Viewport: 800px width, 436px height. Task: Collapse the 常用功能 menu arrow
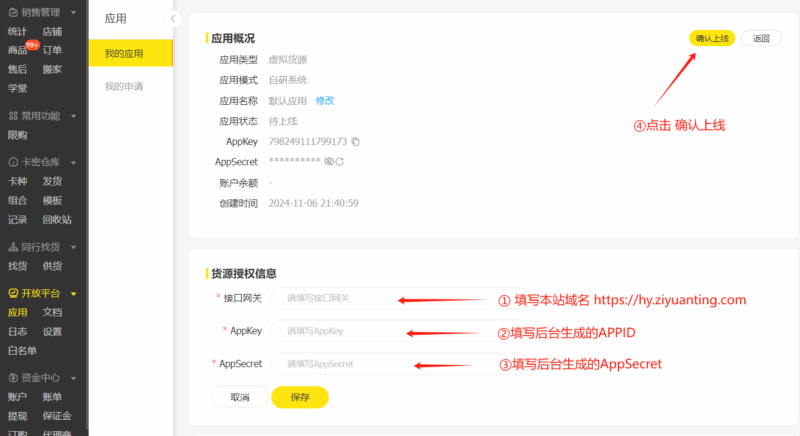[x=74, y=116]
